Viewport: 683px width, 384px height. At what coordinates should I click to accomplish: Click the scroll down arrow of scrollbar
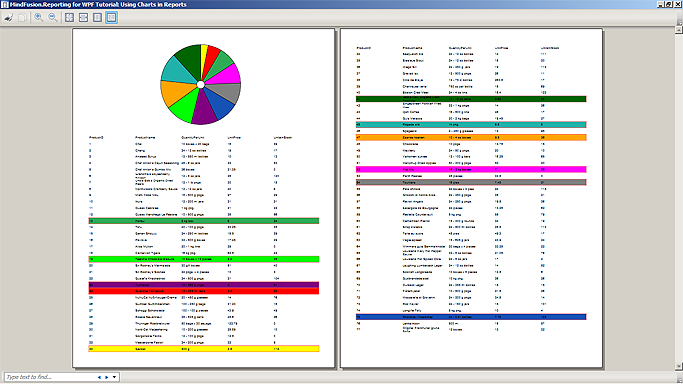point(679,366)
